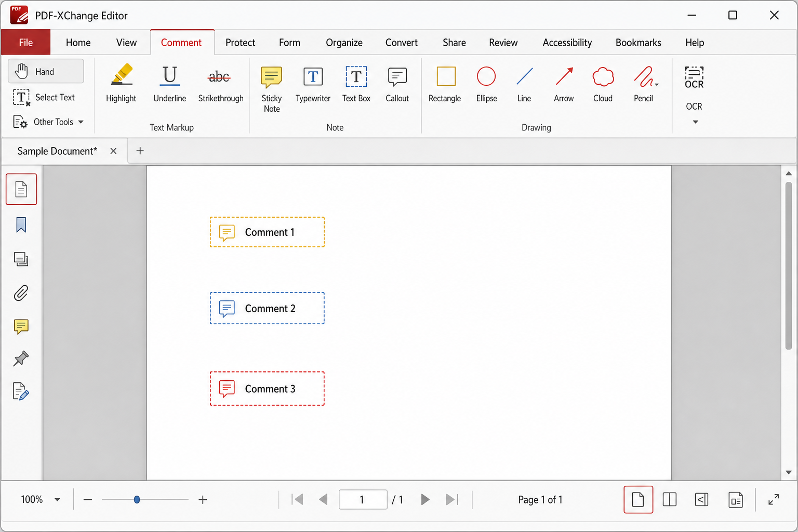Viewport: 798px width, 532px height.
Task: Open a new document tab
Action: [140, 151]
